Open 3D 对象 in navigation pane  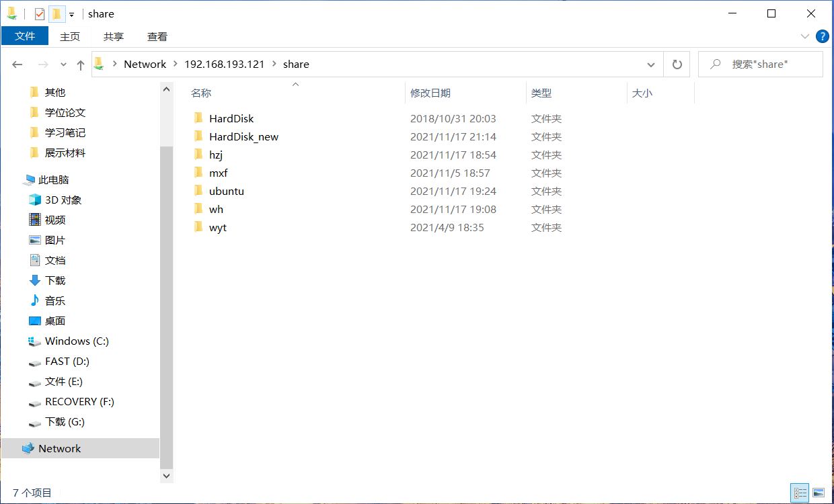point(63,200)
